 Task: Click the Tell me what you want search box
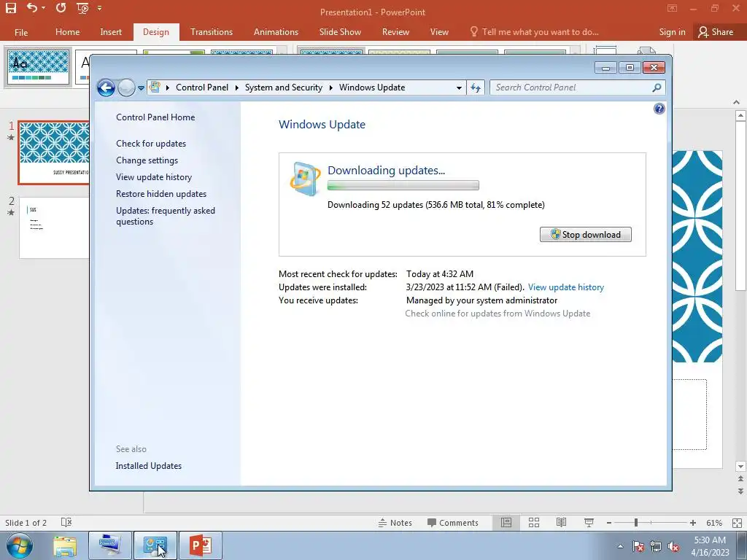pyautogui.click(x=534, y=32)
